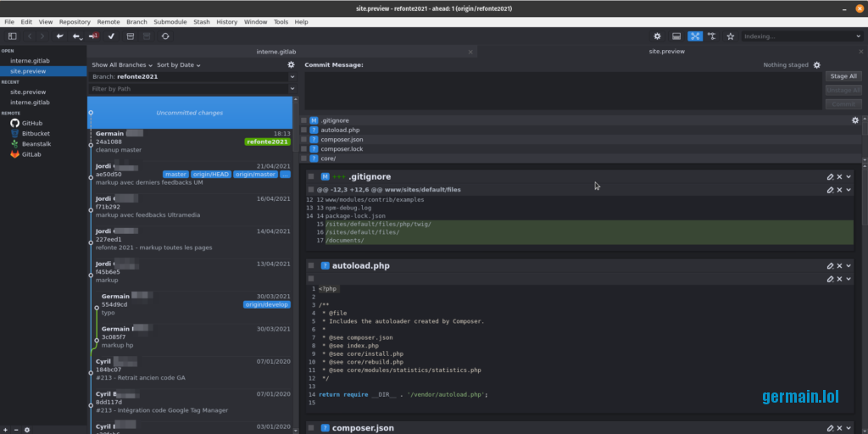Open the GitHub remote account icon

pyautogui.click(x=14, y=123)
